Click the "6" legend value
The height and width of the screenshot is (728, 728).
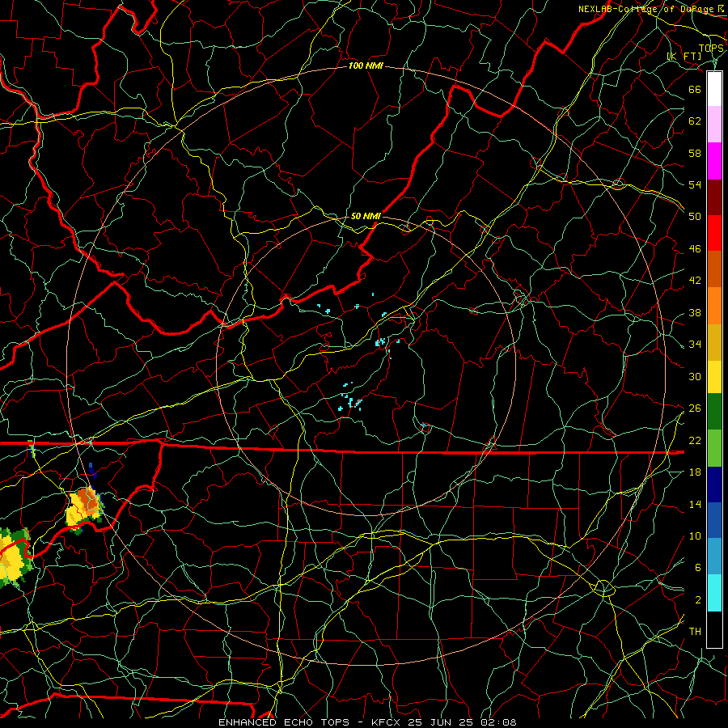pos(697,568)
